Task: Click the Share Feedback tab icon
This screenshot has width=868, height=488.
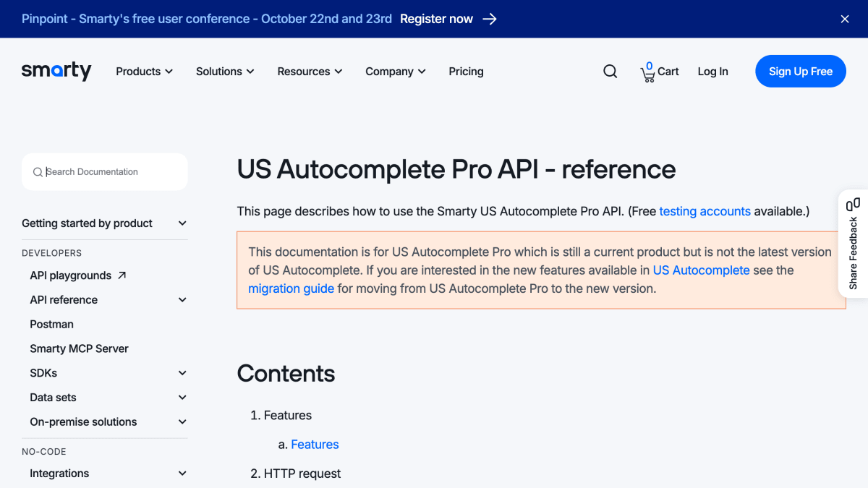Action: pyautogui.click(x=853, y=205)
